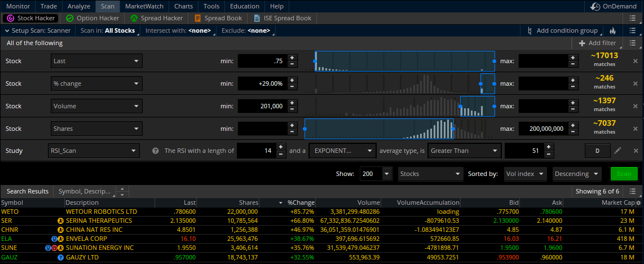Open the D aggregation period button
Screen dimensions: 644x264
pyautogui.click(x=597, y=151)
